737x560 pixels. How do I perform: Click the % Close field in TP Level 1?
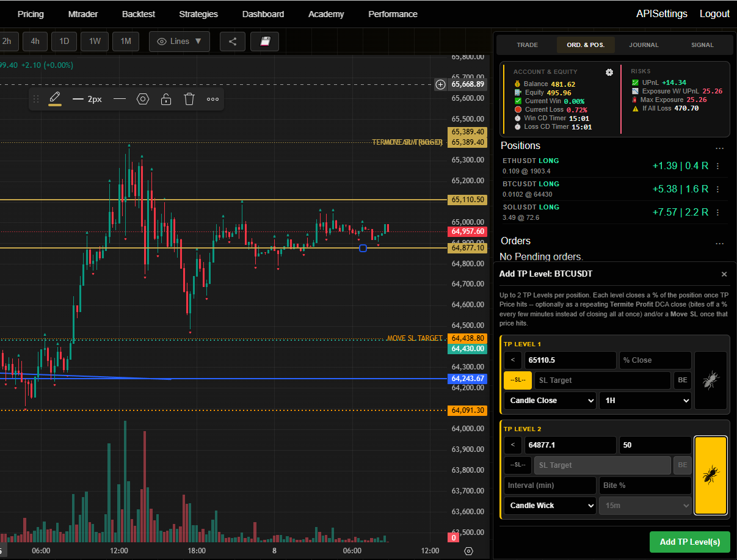tap(655, 360)
